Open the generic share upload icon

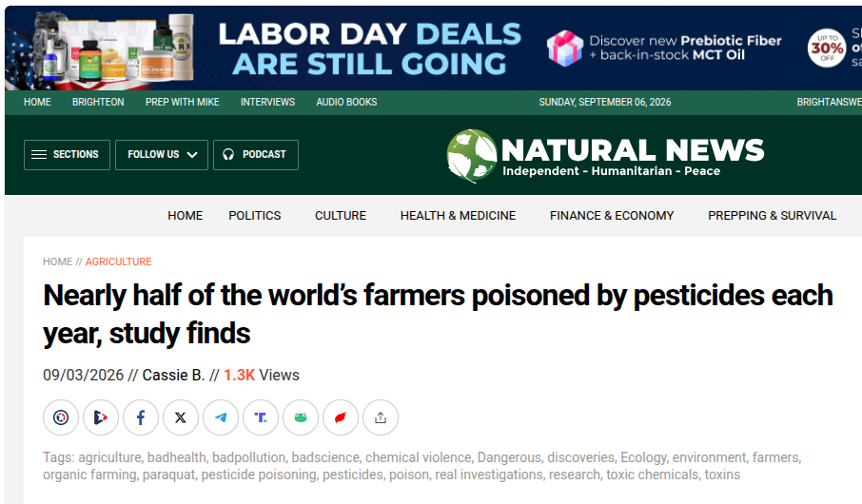tap(381, 417)
